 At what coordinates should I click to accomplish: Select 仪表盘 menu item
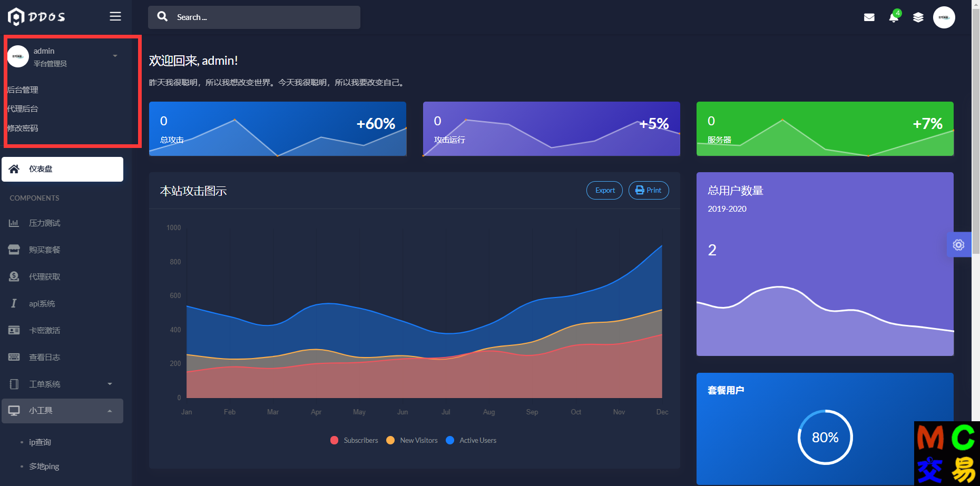[x=62, y=169]
